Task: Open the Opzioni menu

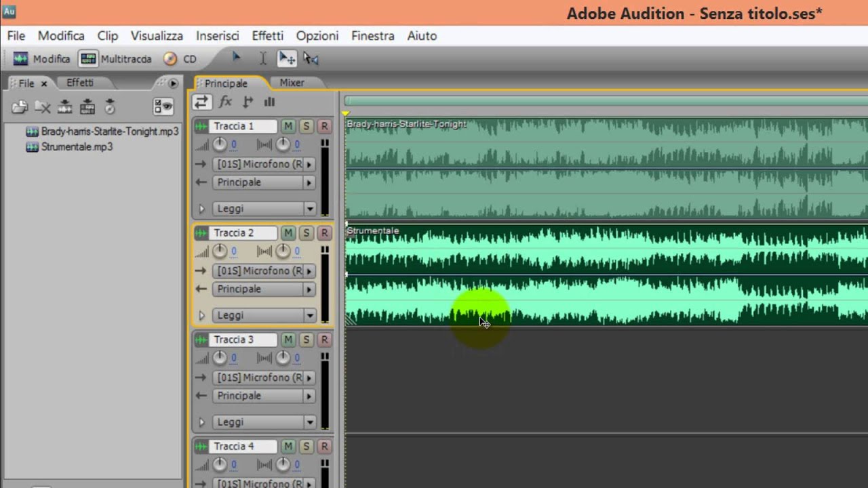Action: point(317,36)
